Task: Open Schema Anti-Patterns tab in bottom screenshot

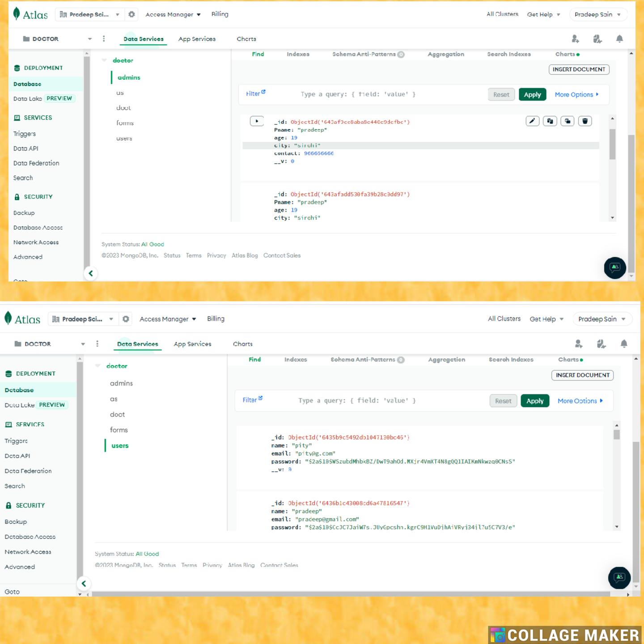Action: click(367, 360)
